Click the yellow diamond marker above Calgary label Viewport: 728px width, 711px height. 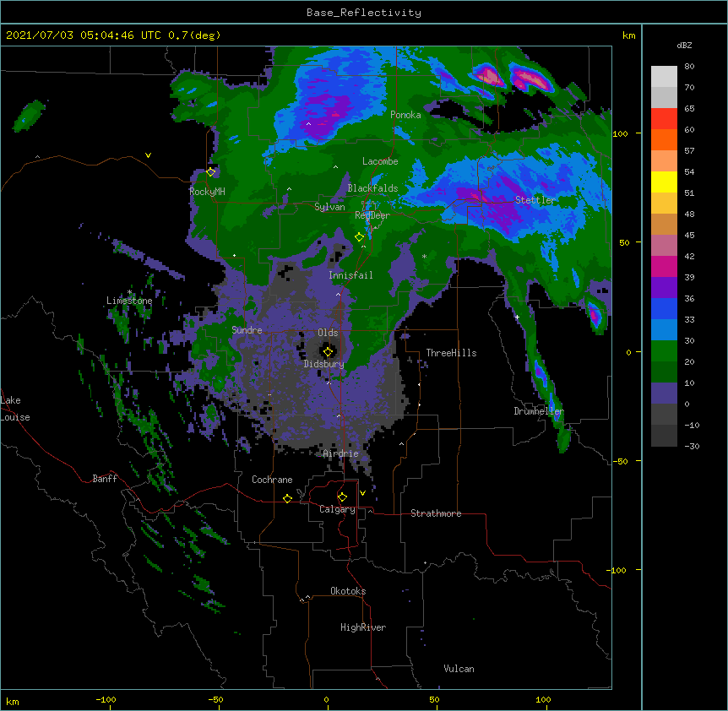tap(342, 497)
